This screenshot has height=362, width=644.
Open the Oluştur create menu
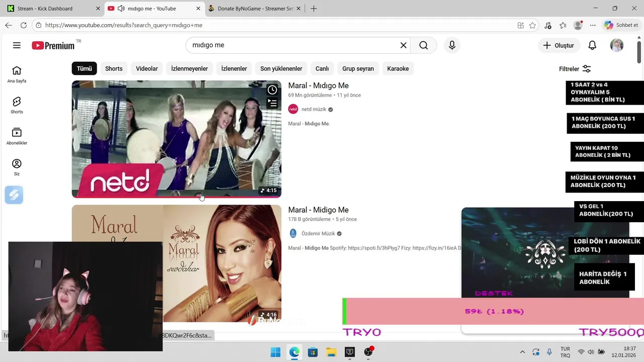tap(558, 45)
